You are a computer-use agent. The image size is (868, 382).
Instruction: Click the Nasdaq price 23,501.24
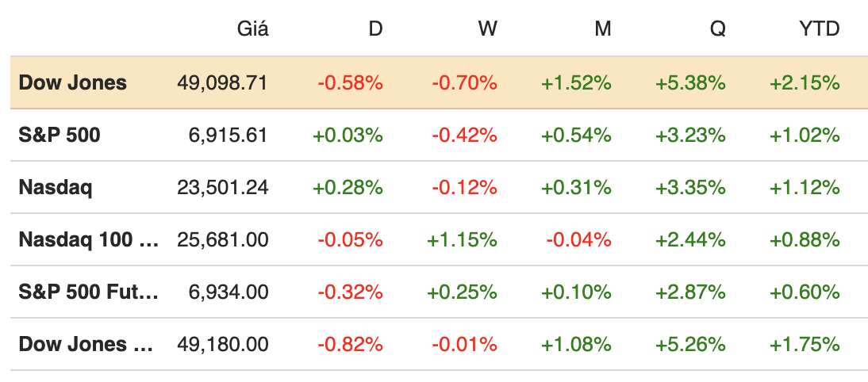(223, 188)
